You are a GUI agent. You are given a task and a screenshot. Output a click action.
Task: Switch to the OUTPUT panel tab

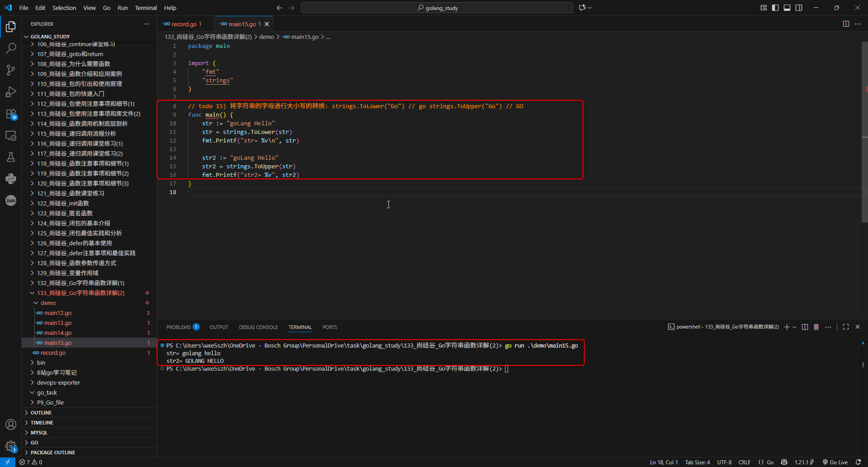(x=219, y=327)
